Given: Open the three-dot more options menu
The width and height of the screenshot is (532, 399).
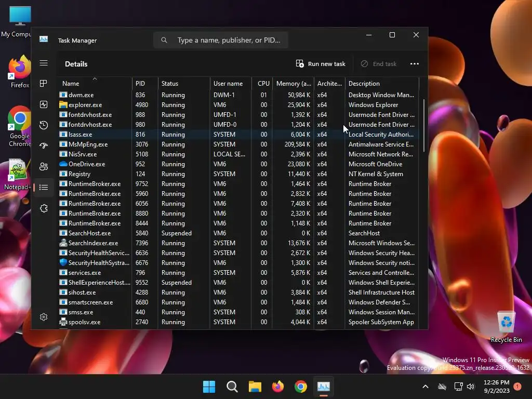Looking at the screenshot, I should tap(414, 64).
